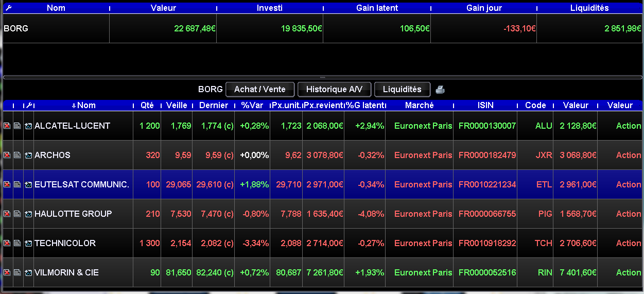Click red X icon in VILMORIN & CIE row

[7, 272]
